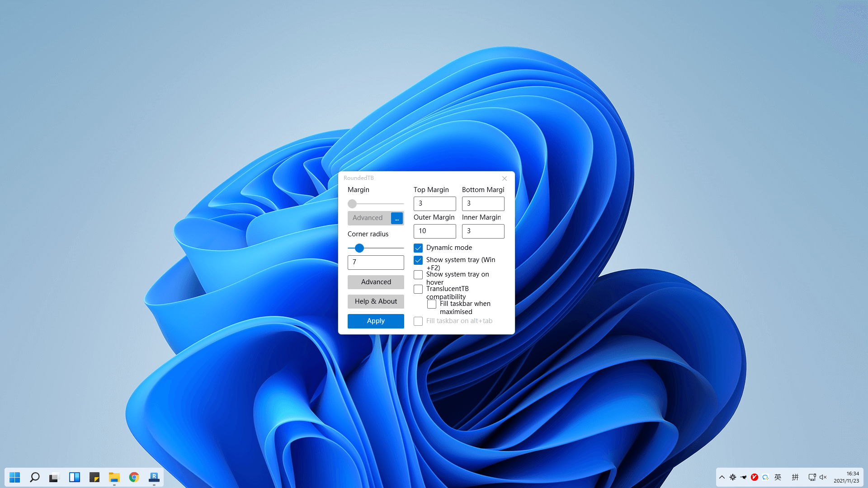Viewport: 868px width, 488px height.
Task: Click the Corner radius slider handle
Action: point(359,248)
